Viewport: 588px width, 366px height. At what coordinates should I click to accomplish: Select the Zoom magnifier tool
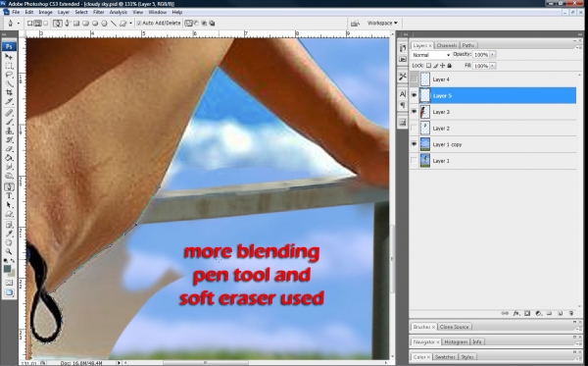coord(9,251)
